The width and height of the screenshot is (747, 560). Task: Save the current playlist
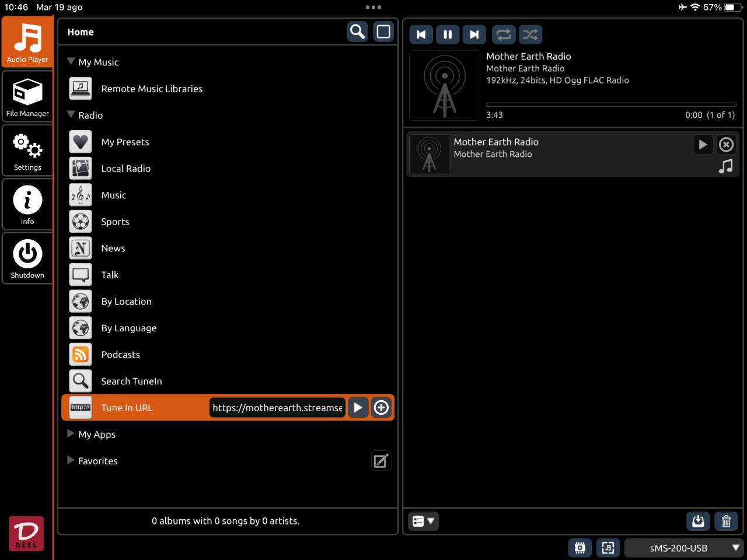click(x=698, y=521)
